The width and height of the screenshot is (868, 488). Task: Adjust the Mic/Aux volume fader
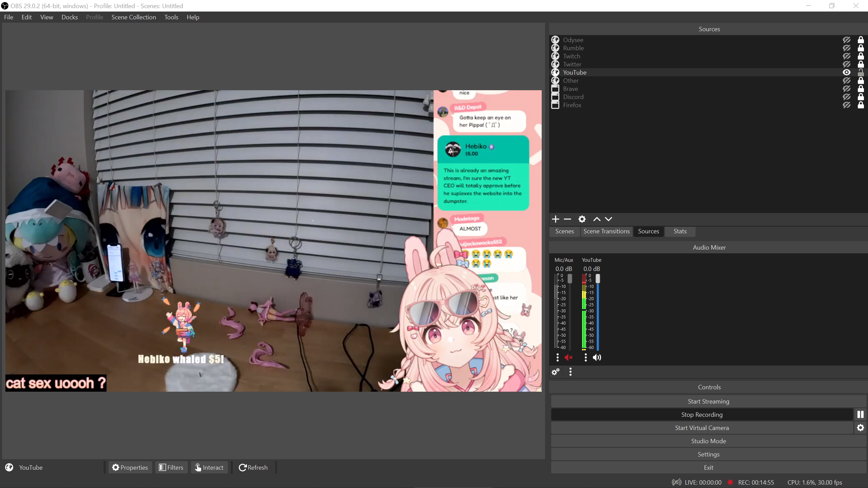(x=570, y=278)
